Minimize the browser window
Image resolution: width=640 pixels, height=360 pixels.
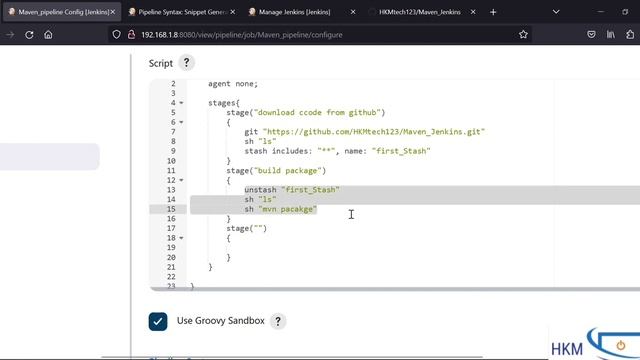[x=600, y=12]
